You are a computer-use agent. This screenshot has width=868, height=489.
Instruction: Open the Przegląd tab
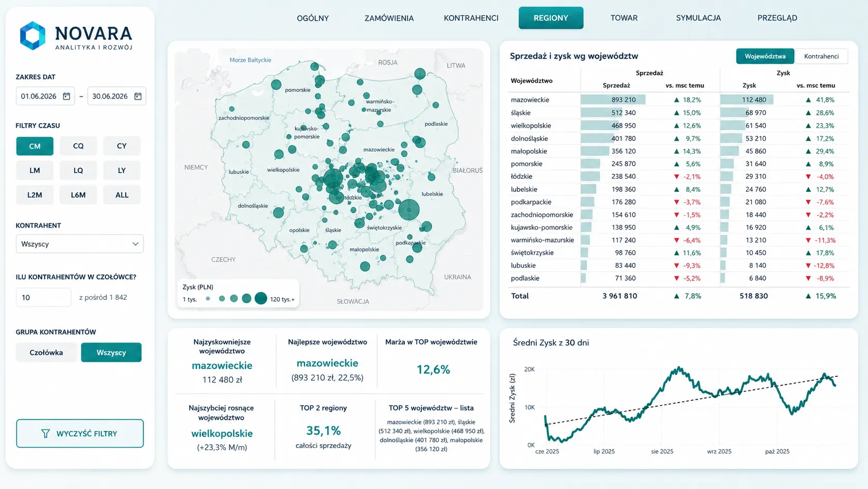click(x=777, y=18)
